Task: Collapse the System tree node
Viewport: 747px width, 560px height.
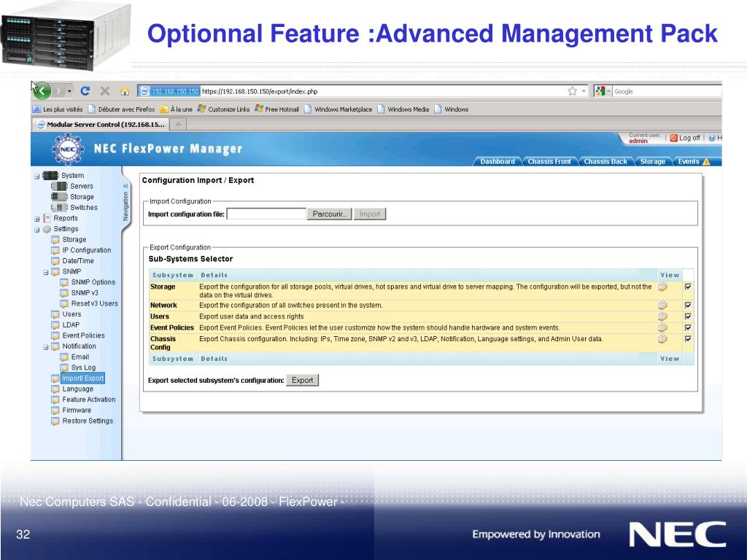Action: coord(37,176)
